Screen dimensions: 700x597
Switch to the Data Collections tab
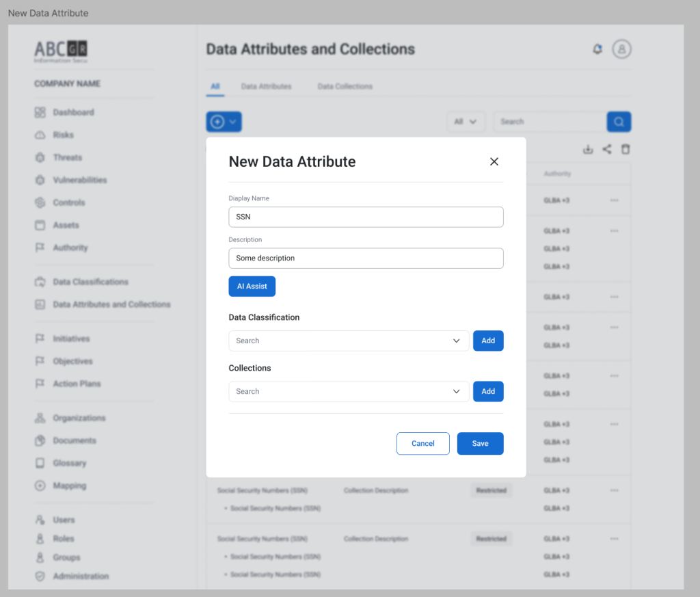[345, 87]
